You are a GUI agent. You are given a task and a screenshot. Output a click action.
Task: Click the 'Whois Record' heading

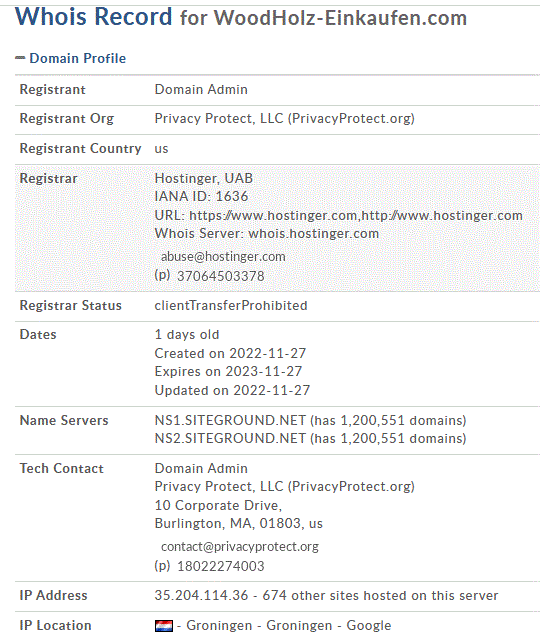tap(93, 17)
